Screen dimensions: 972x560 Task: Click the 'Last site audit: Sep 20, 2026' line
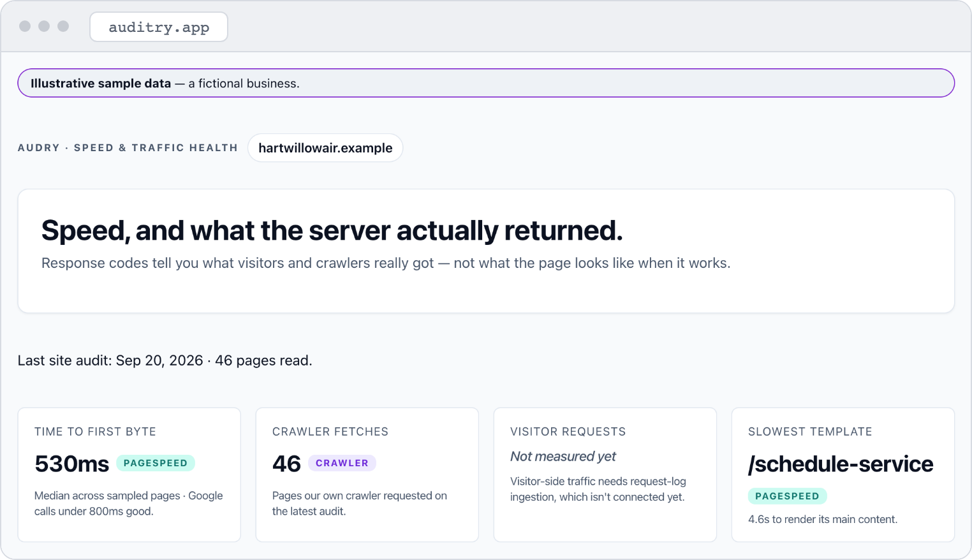165,360
